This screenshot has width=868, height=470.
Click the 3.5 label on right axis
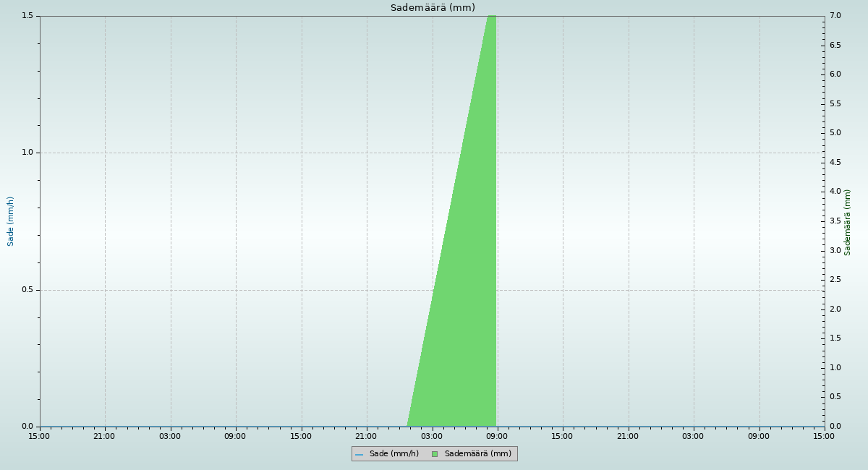click(835, 221)
